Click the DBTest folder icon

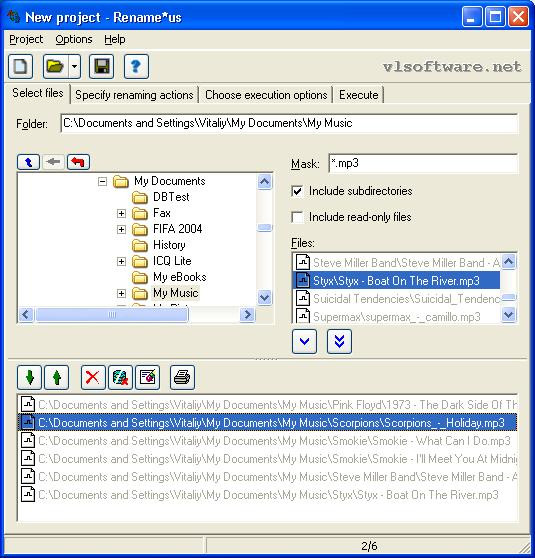[140, 197]
